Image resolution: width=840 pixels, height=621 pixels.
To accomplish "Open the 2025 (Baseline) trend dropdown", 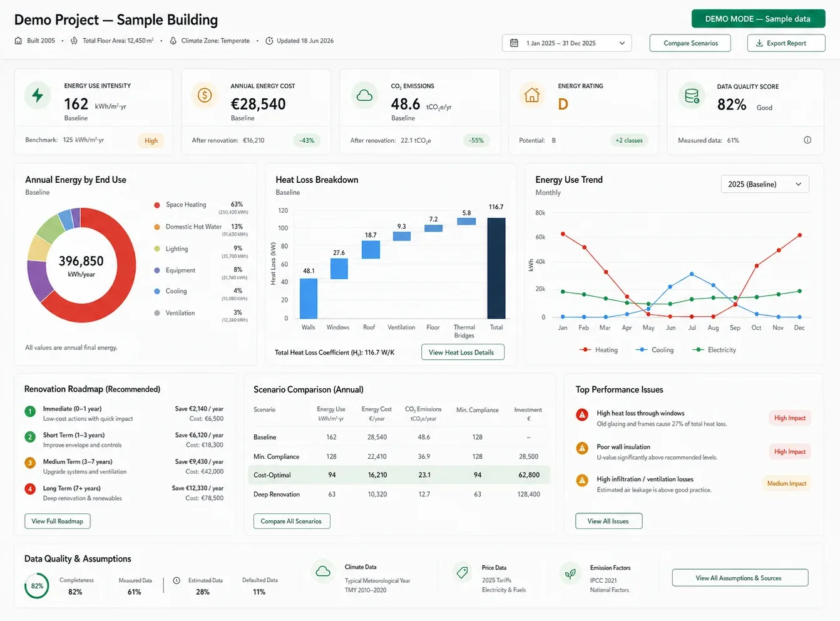I will click(x=765, y=184).
